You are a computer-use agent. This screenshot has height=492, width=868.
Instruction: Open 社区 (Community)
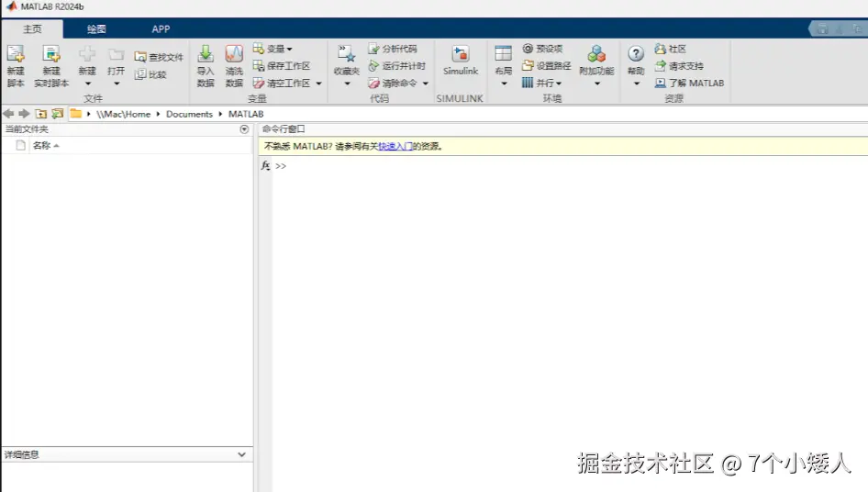point(671,49)
